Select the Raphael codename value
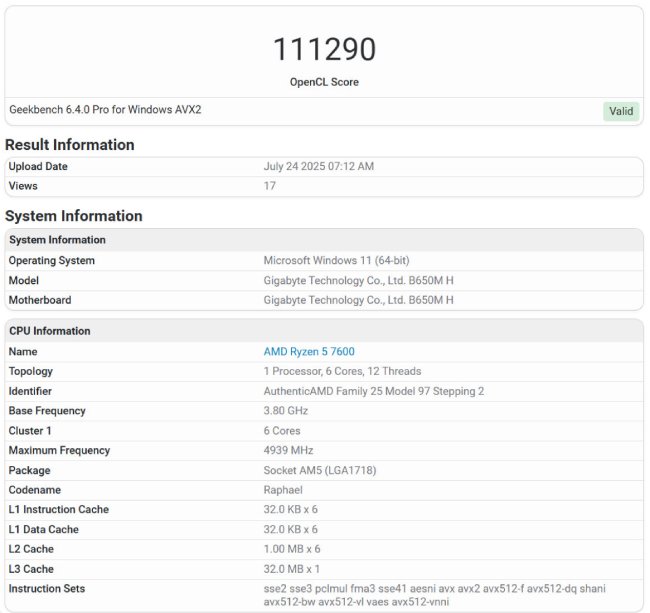The height and width of the screenshot is (613, 650). tap(283, 490)
